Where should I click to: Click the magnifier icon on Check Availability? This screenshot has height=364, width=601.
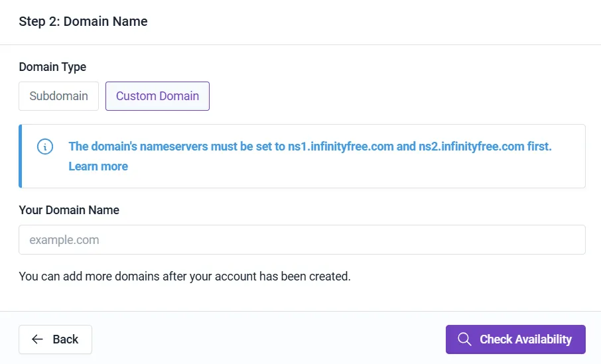[x=464, y=339]
